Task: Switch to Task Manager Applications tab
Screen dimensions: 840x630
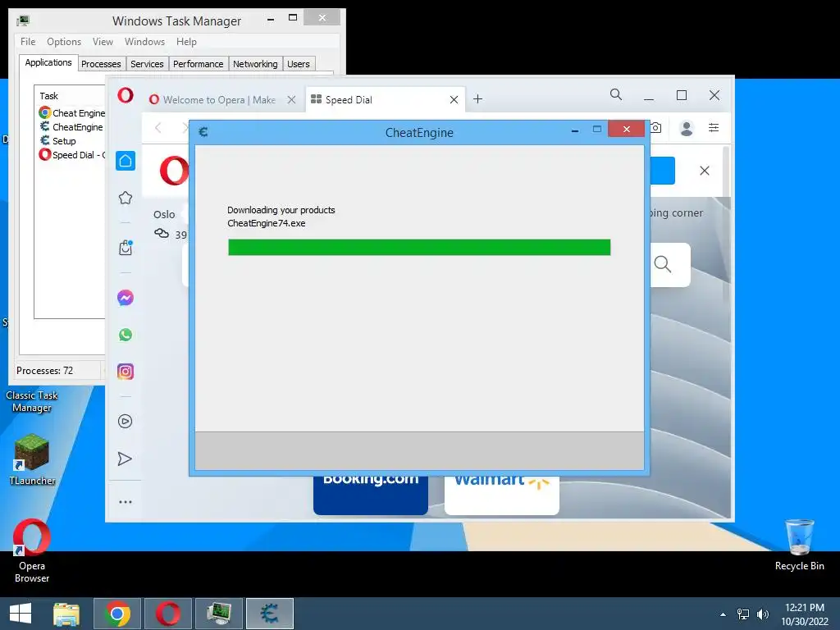Action: pos(48,62)
